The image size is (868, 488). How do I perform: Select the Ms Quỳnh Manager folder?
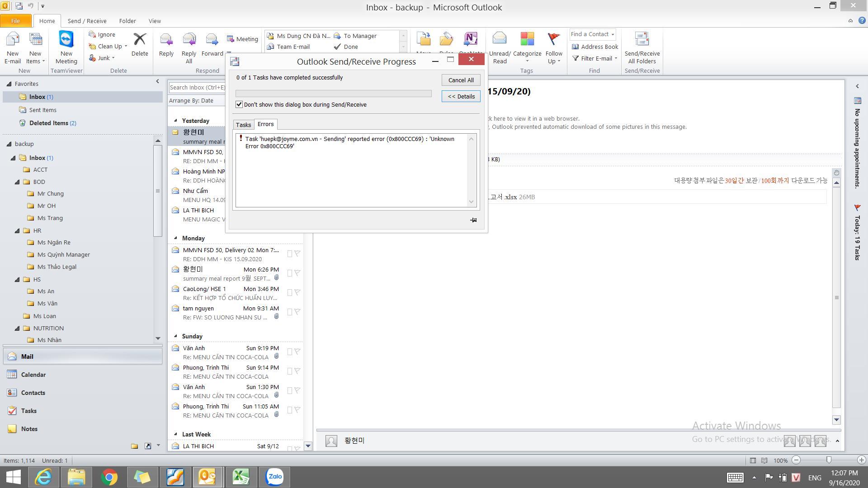[x=63, y=255]
